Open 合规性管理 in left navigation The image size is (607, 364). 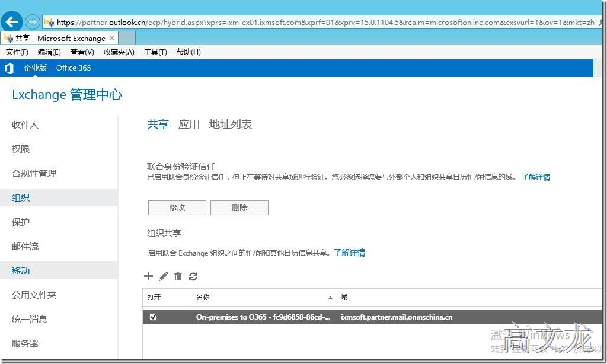click(x=34, y=174)
